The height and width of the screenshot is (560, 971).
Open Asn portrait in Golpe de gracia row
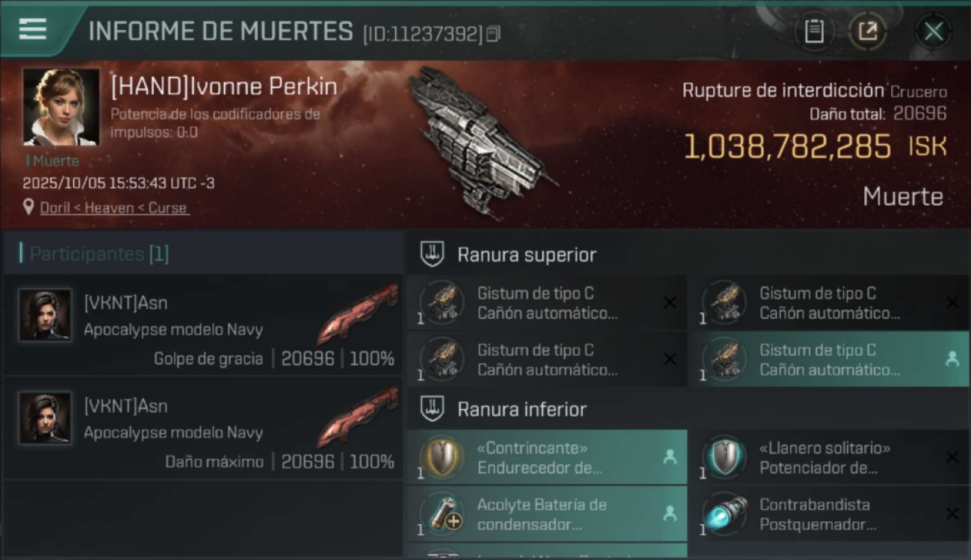coord(45,315)
